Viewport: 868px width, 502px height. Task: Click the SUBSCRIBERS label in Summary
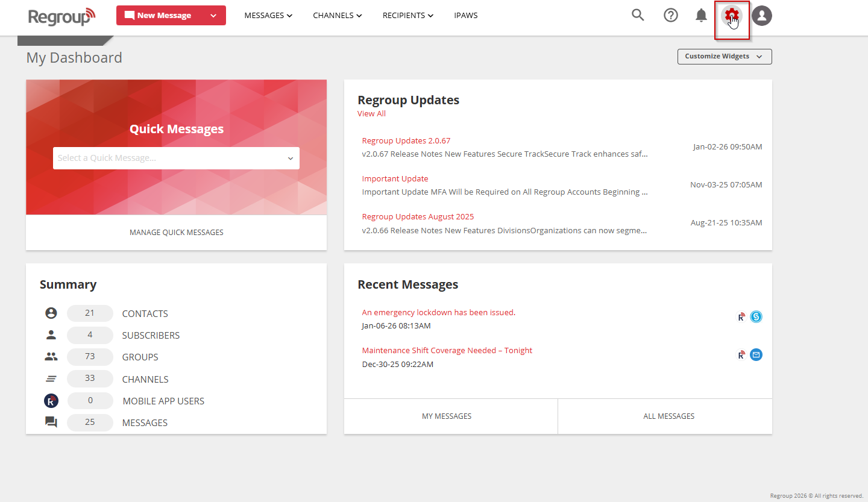151,336
